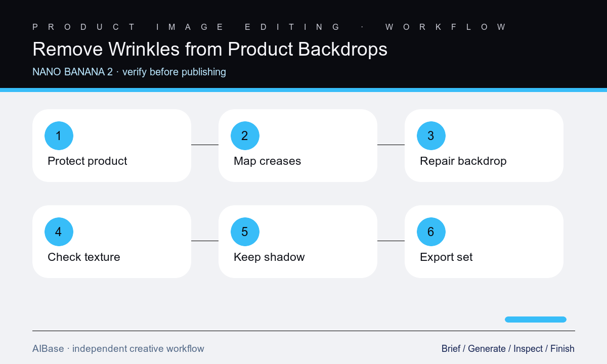The width and height of the screenshot is (607, 364).
Task: Select the 'Export set' label
Action: (446, 257)
